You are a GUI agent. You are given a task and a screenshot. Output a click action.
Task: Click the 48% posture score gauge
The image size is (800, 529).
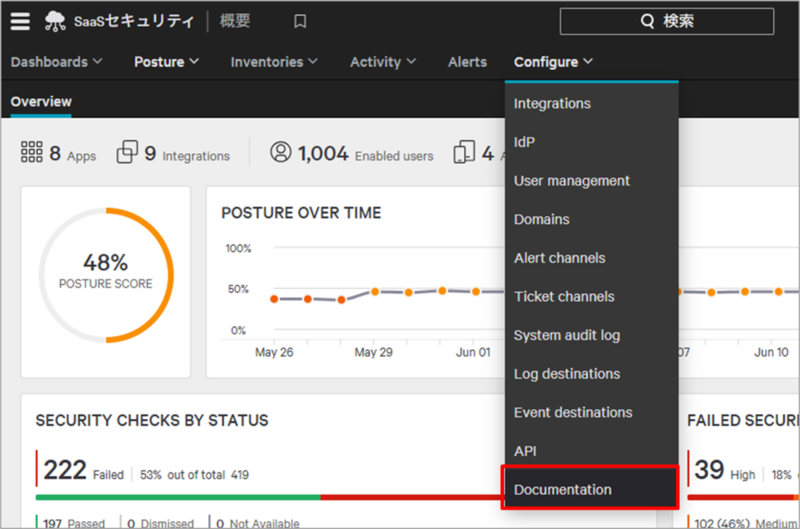pyautogui.click(x=106, y=275)
